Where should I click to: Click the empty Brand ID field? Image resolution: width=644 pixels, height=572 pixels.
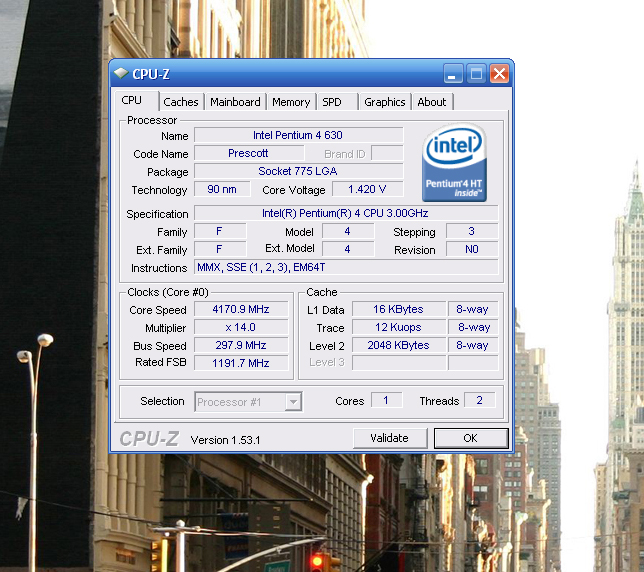(387, 153)
